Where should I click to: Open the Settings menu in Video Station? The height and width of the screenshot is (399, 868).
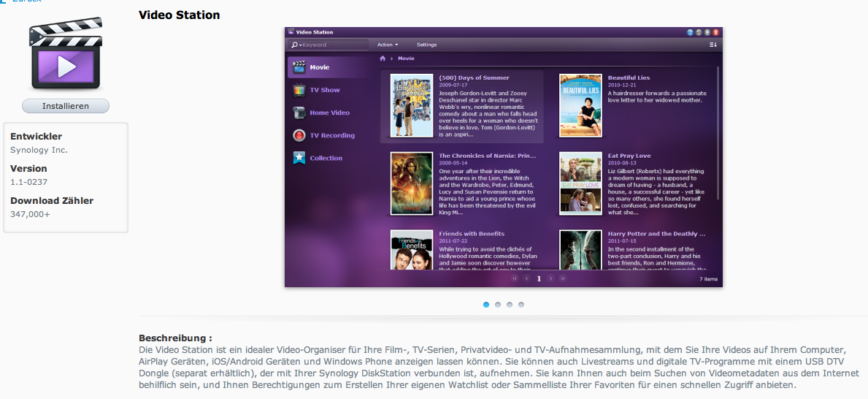(426, 45)
